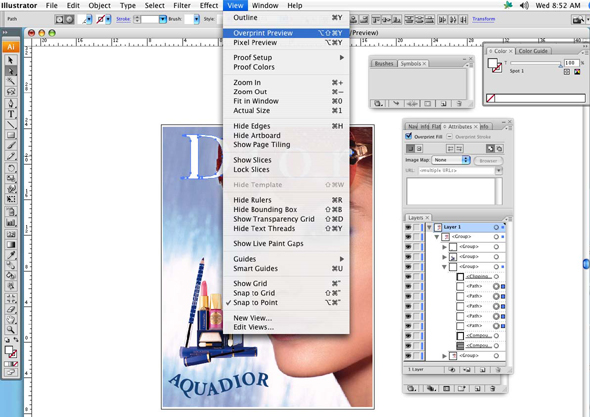The height and width of the screenshot is (417, 590).
Task: Click the tint percentage input field
Action: tap(571, 63)
